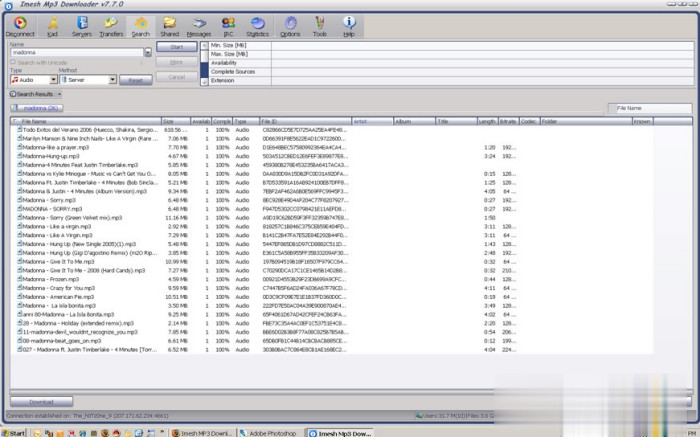
Task: Sort by Size column header
Action: coord(175,121)
